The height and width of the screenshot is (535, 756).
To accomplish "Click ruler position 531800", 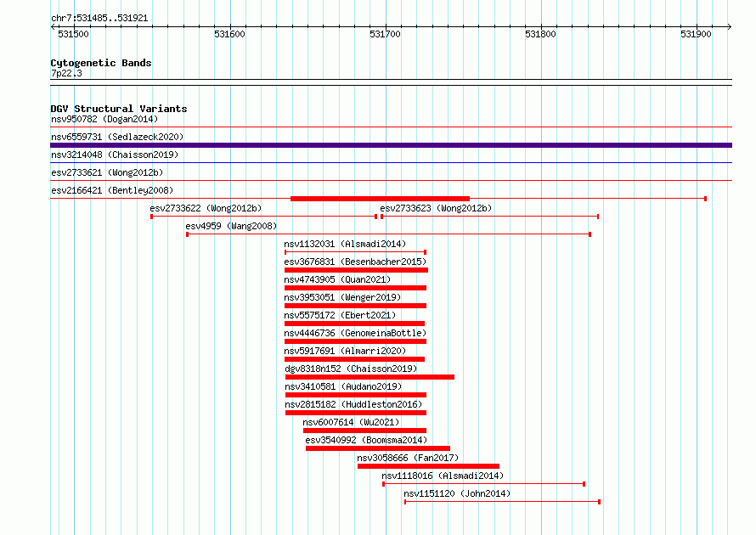I will pos(540,34).
